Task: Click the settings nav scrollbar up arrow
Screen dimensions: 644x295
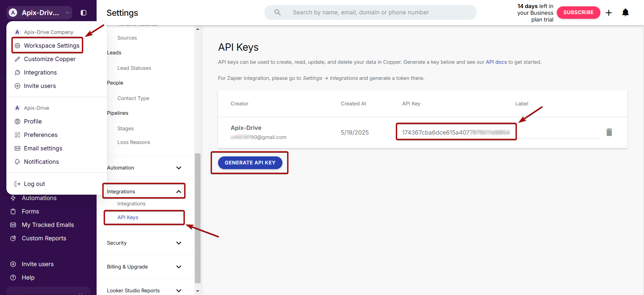Action: coord(198,29)
